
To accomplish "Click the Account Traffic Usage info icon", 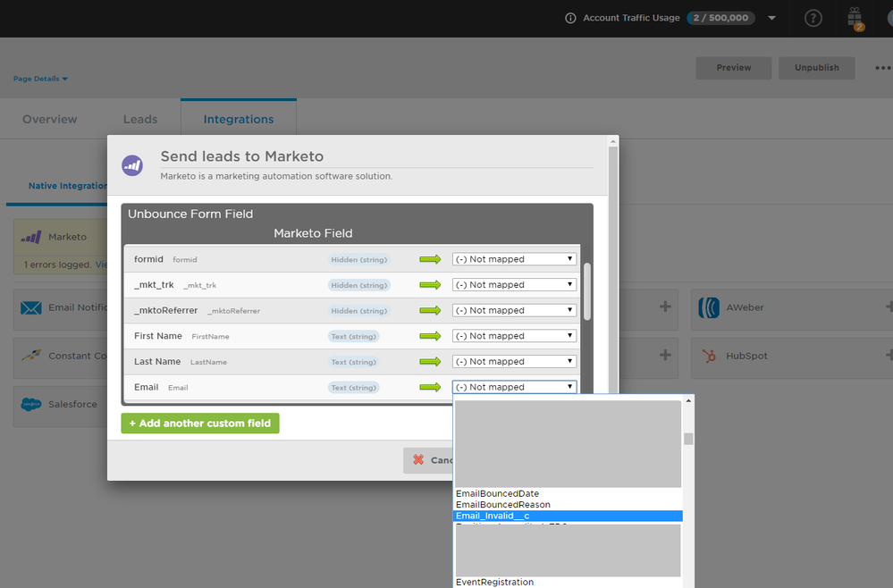I will [570, 18].
